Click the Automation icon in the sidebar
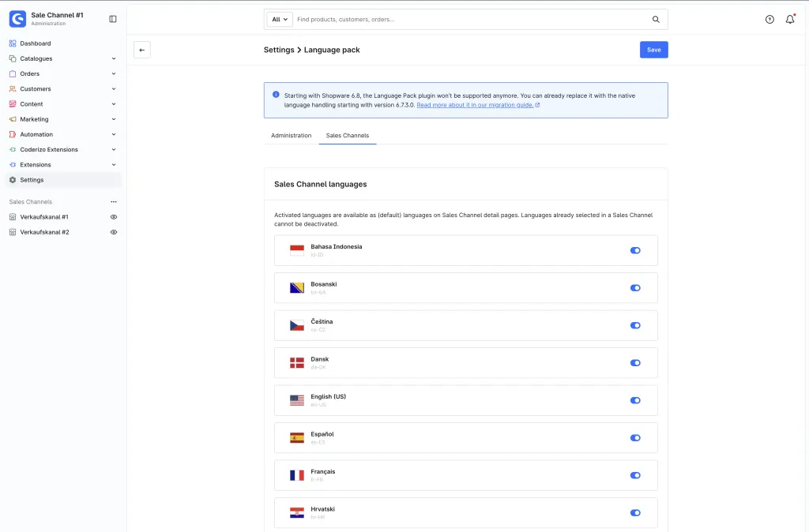This screenshot has height=532, width=809. [x=13, y=134]
